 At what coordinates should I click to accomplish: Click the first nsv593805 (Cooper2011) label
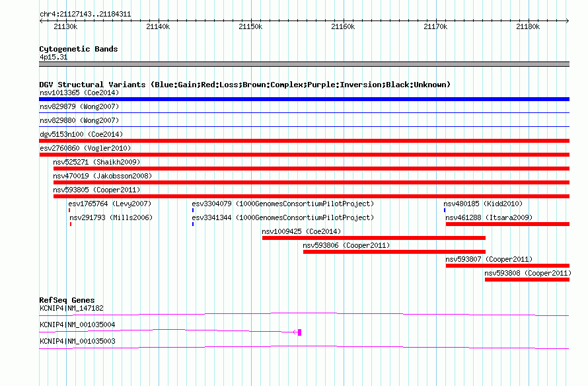point(96,190)
